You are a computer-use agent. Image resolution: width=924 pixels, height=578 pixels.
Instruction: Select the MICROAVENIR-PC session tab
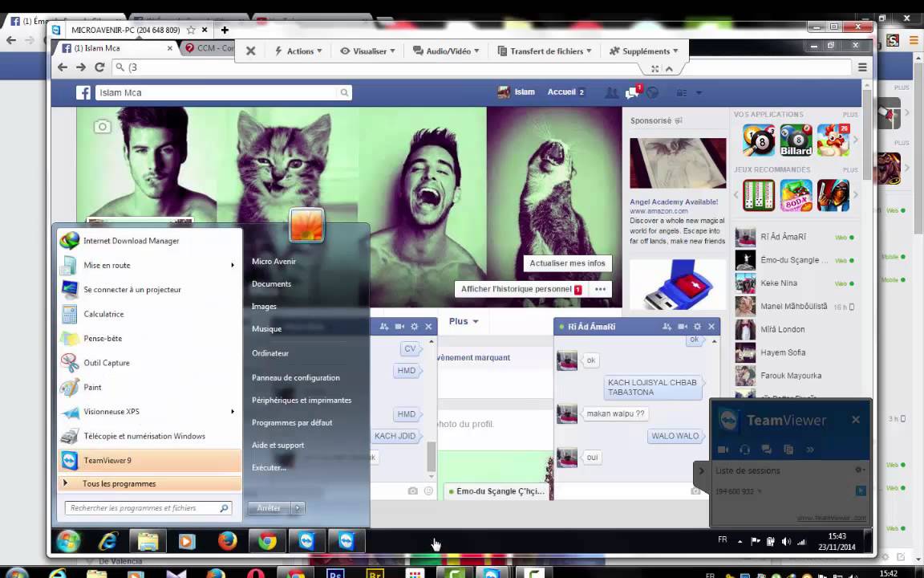click(125, 30)
